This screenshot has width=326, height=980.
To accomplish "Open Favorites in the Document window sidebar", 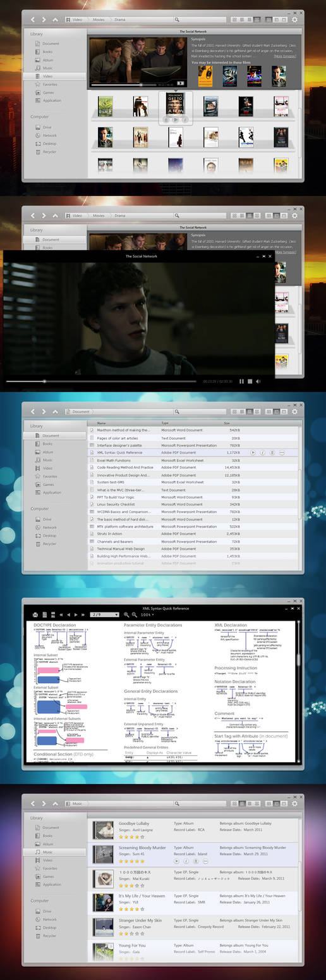I will pyautogui.click(x=50, y=476).
